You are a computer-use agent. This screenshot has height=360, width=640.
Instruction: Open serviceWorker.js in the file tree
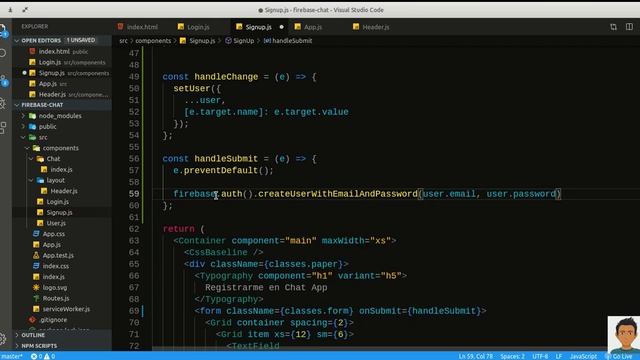[66, 309]
